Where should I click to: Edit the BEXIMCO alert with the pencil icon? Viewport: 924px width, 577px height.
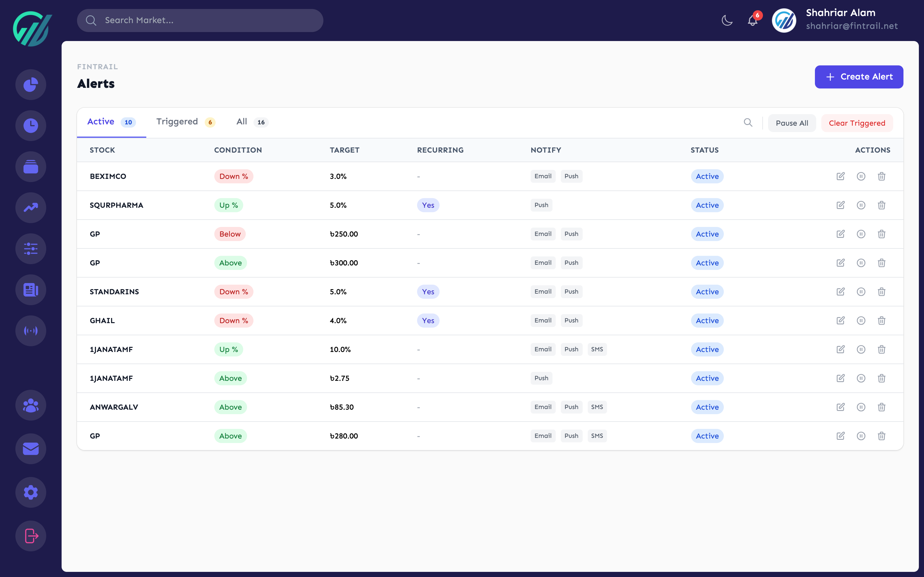(841, 176)
